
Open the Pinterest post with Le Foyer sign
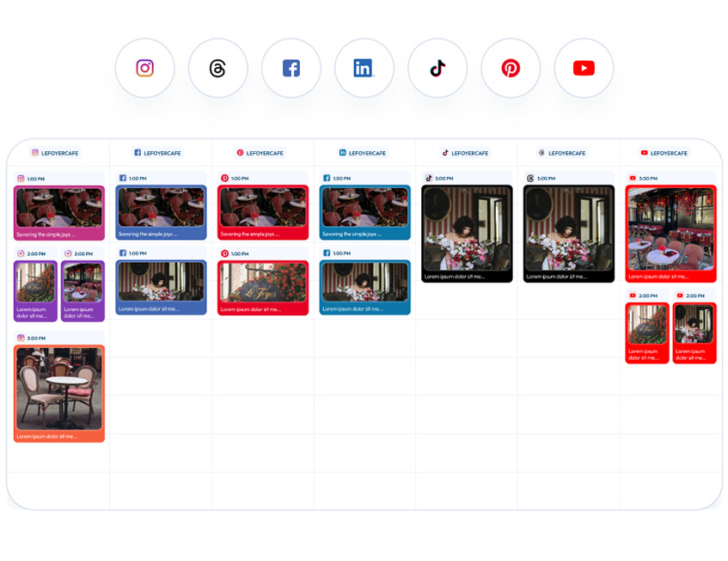coord(263,285)
